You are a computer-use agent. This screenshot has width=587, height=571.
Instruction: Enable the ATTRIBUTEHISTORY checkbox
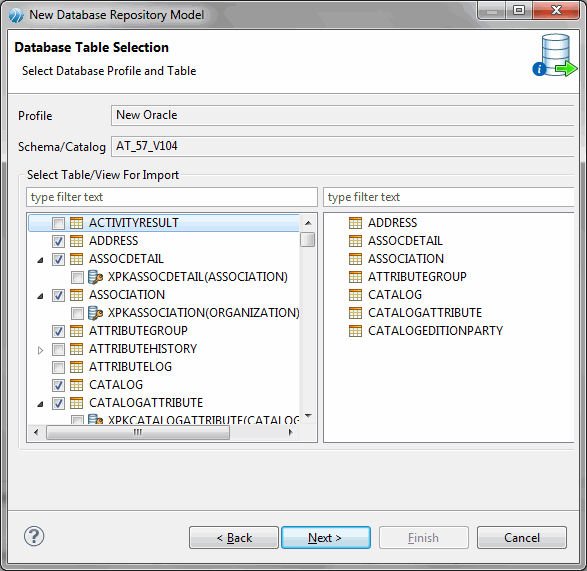(x=58, y=349)
